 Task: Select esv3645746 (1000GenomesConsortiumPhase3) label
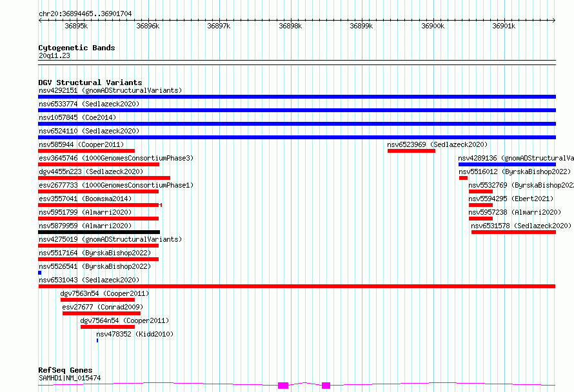[116, 158]
